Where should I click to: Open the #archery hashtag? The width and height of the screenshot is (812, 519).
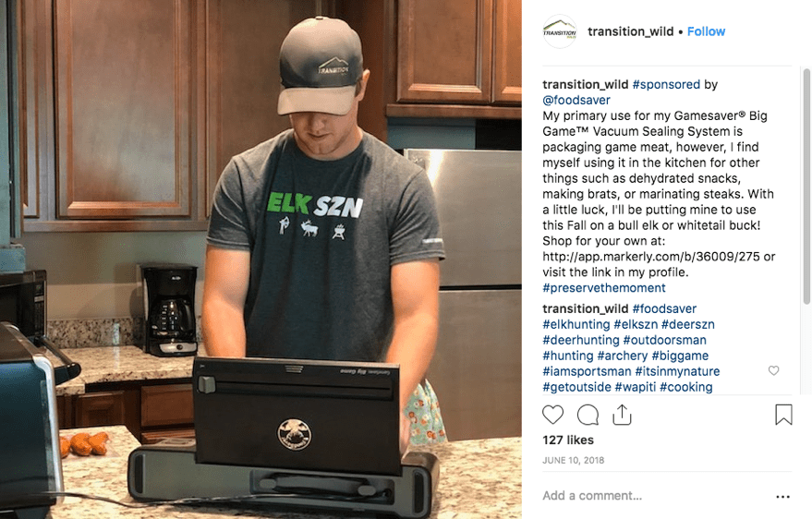623,356
